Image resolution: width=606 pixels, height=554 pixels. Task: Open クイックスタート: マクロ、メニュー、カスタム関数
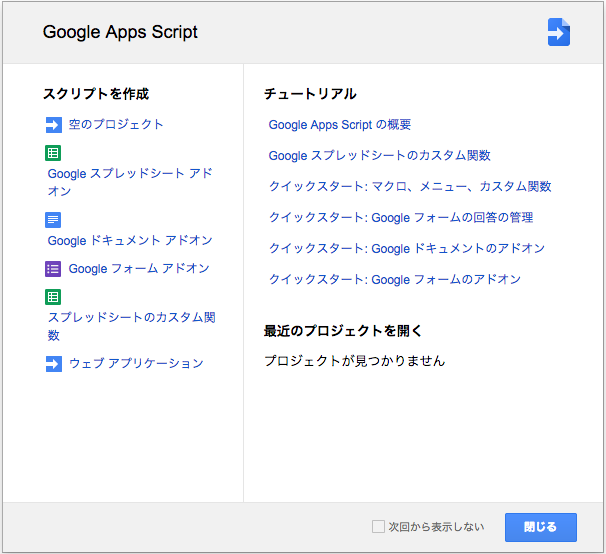coord(410,187)
